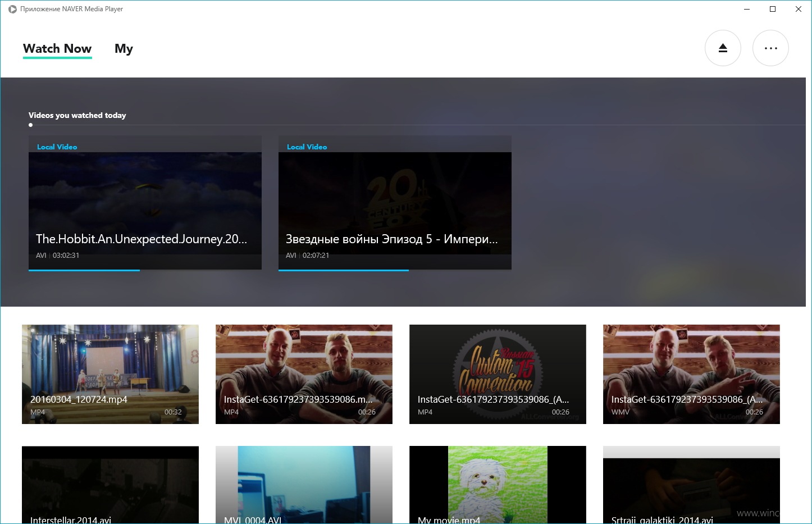Open the My movie.mp4 thumbnail

pos(498,485)
